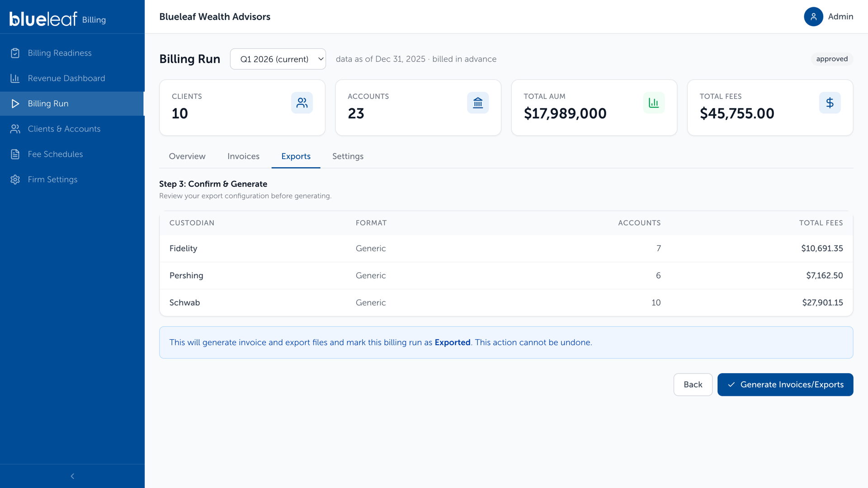Click Schwab's $27,901.15 fee value
Image resolution: width=868 pixels, height=488 pixels.
point(822,303)
